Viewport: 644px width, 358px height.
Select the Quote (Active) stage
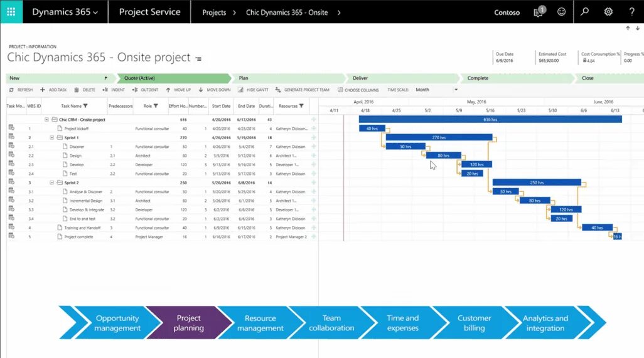pos(173,78)
